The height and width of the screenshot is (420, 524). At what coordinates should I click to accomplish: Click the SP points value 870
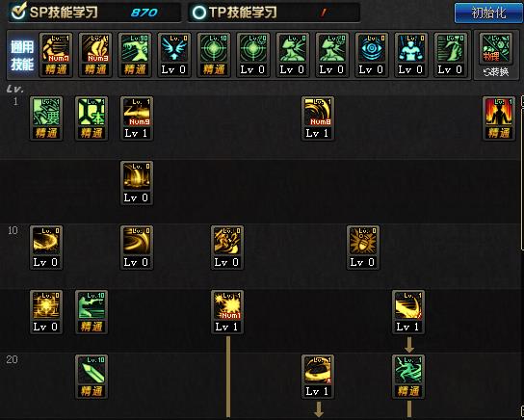[x=144, y=13]
